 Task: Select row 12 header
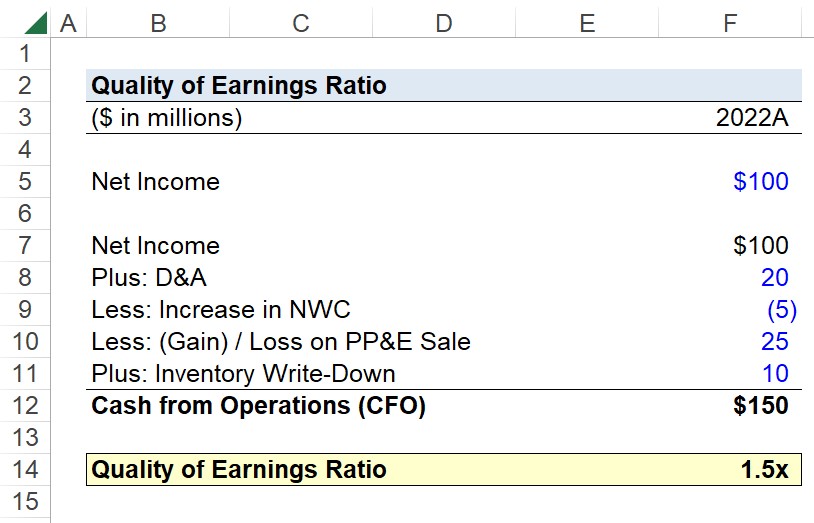25,406
